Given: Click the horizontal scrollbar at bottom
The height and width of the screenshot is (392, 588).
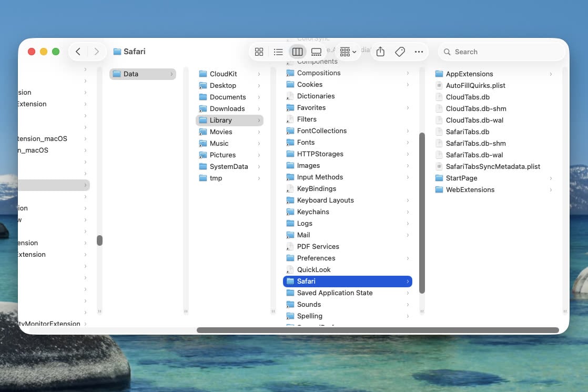Looking at the screenshot, I should pyautogui.click(x=378, y=330).
